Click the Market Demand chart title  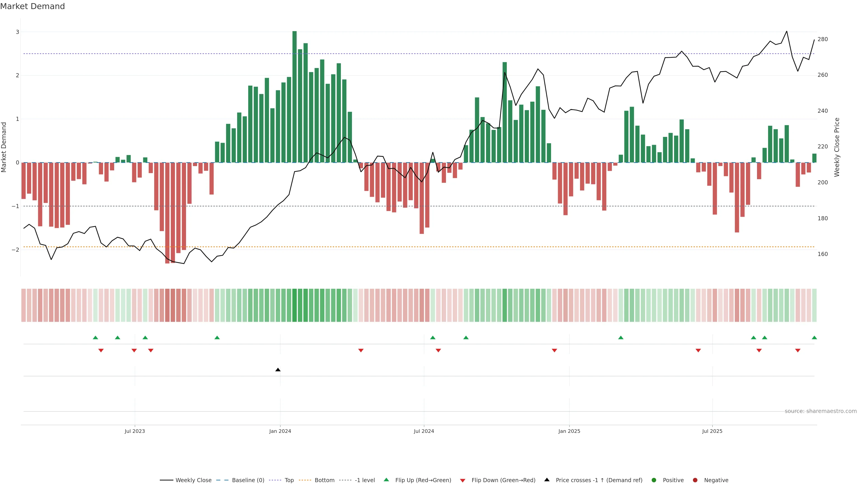pos(32,6)
